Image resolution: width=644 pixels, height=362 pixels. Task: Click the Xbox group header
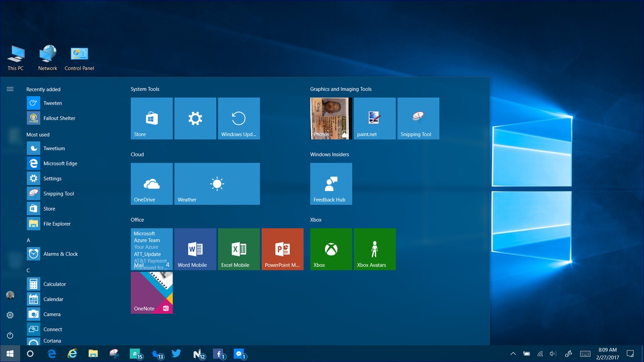(316, 220)
